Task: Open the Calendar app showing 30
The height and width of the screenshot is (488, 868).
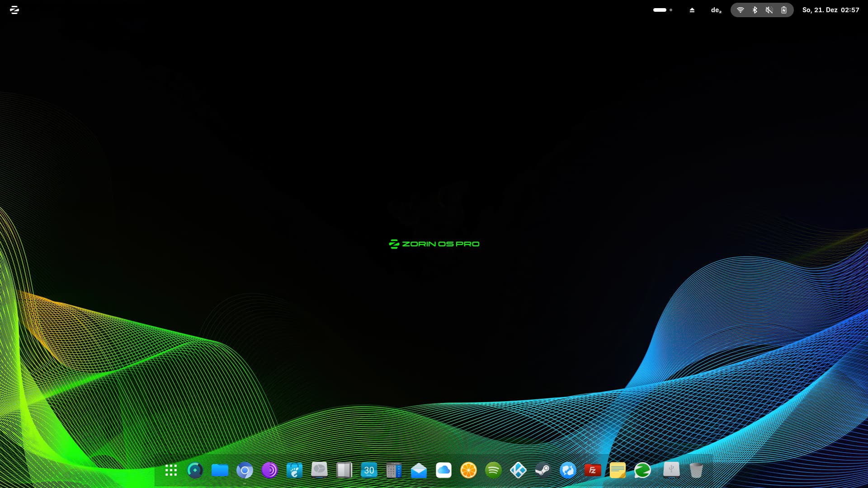Action: [369, 470]
